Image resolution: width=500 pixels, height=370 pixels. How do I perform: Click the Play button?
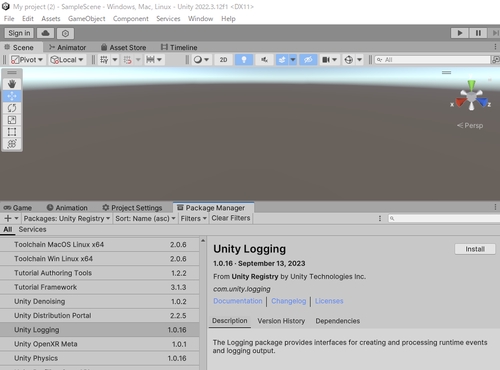(460, 33)
